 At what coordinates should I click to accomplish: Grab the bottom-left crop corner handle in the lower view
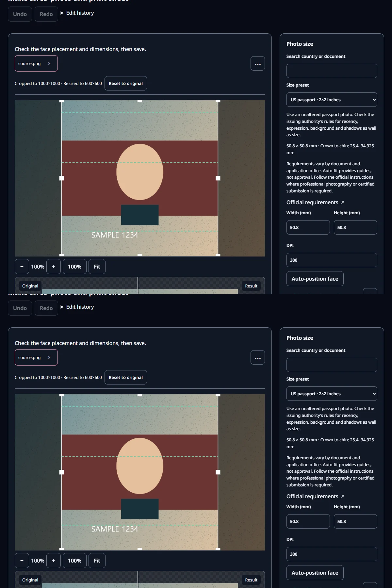pyautogui.click(x=61, y=549)
